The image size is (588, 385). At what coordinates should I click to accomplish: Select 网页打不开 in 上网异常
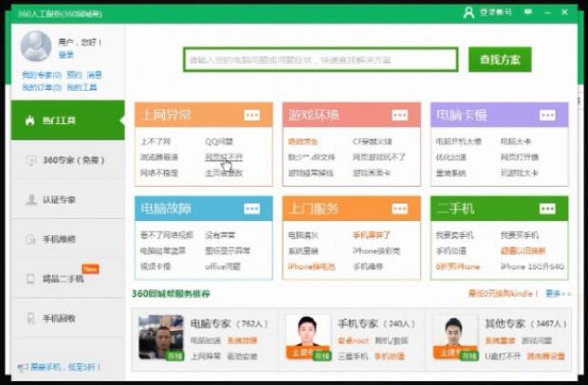pyautogui.click(x=224, y=157)
